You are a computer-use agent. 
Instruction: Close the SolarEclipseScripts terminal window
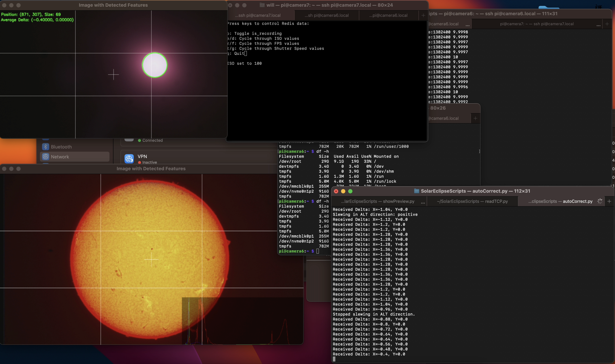[336, 191]
